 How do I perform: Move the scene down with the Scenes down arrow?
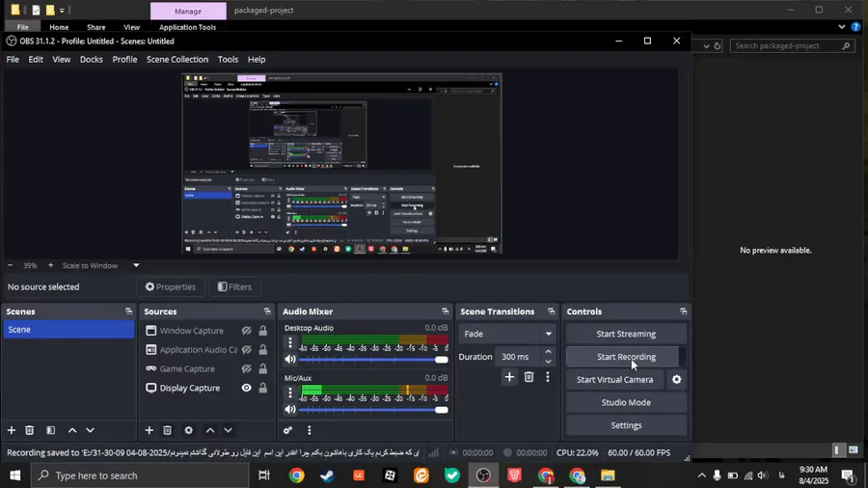91,430
